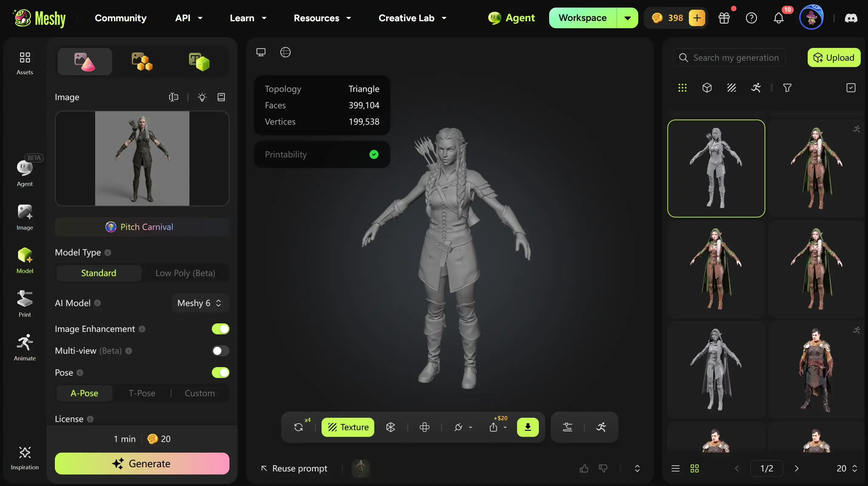Click the monitor display icon in viewport
This screenshot has height=486, width=868.
tap(261, 52)
